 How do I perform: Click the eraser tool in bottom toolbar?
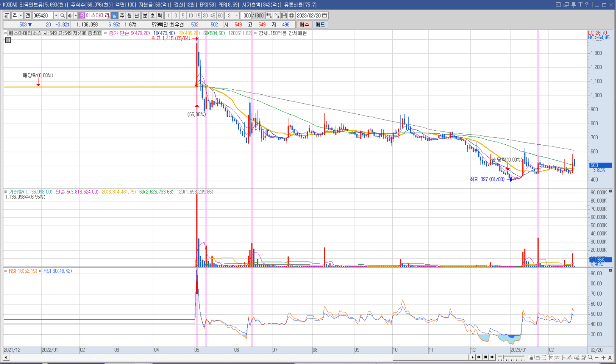pos(577,357)
